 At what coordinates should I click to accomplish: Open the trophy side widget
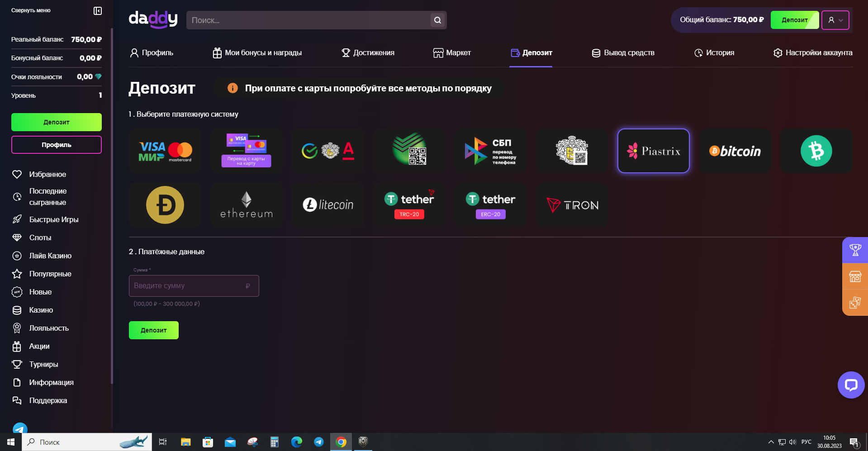pyautogui.click(x=855, y=250)
